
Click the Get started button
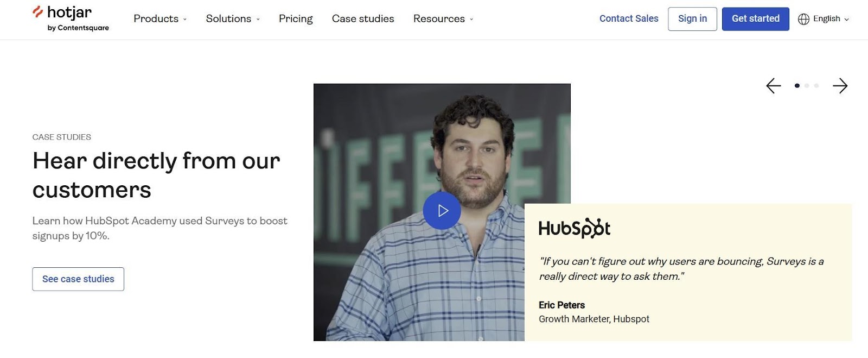click(x=755, y=19)
